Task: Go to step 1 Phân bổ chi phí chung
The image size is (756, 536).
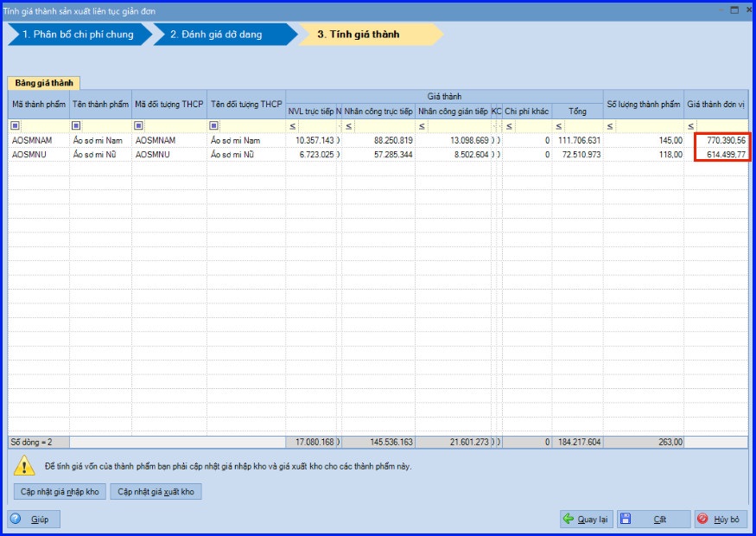Action: pos(79,35)
